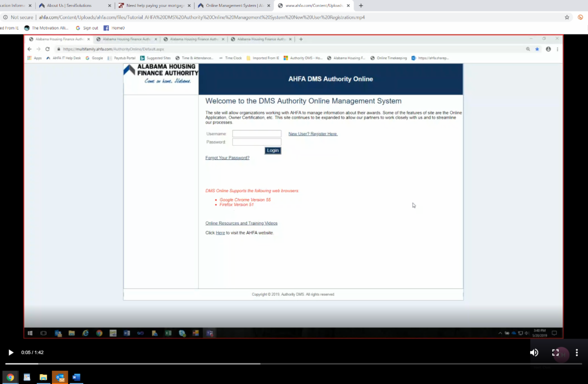Close the Need help paying your mortgage tab
Screen dimensions: 588x384
pyautogui.click(x=190, y=5)
